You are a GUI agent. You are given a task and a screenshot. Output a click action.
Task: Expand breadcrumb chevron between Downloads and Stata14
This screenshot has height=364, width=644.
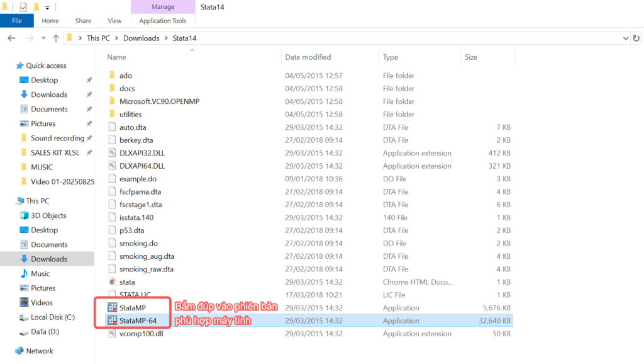coord(167,38)
